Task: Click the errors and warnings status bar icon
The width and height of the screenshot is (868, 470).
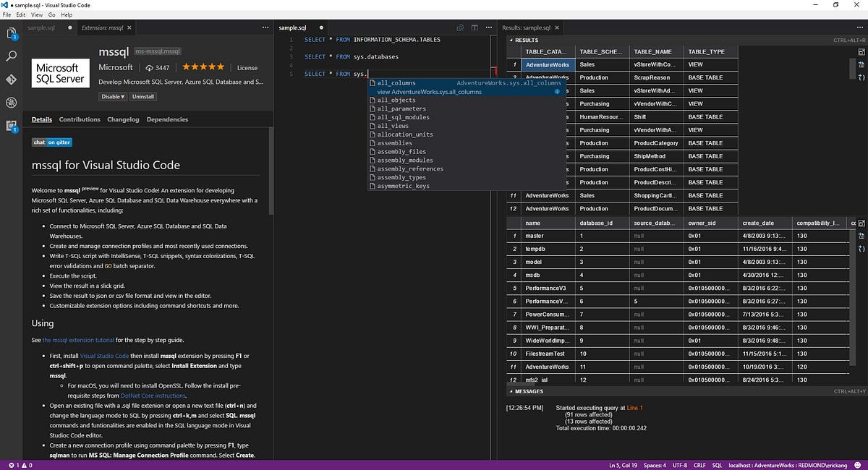Action: pos(20,465)
